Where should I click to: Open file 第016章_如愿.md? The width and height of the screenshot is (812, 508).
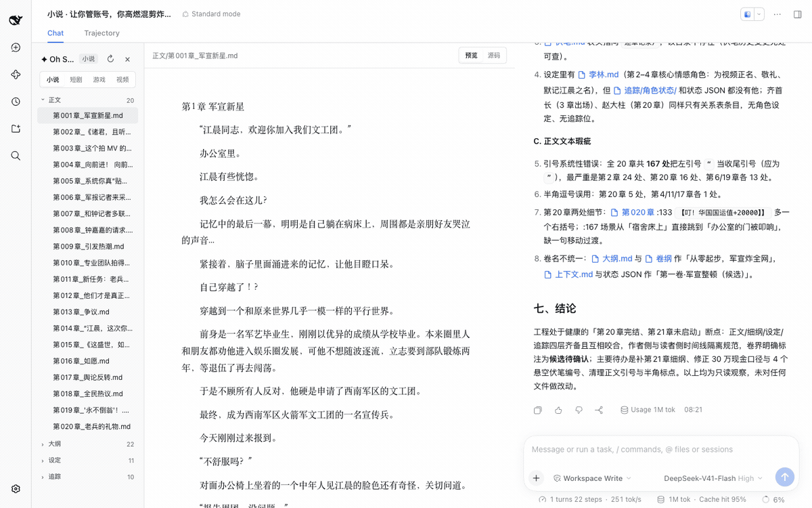88,361
